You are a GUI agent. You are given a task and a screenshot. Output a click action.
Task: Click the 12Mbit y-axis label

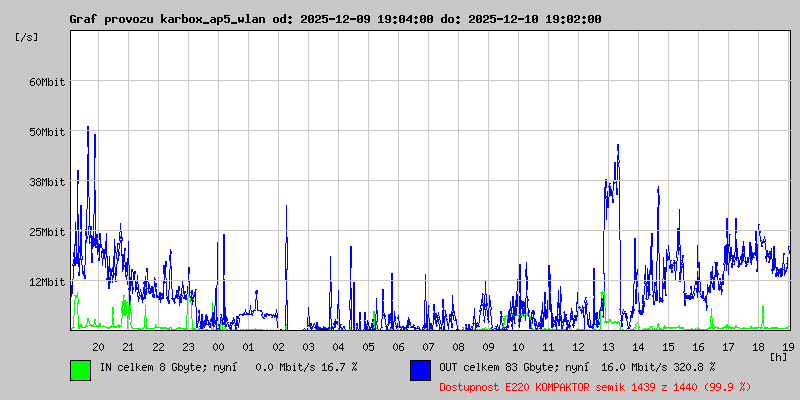coord(47,282)
